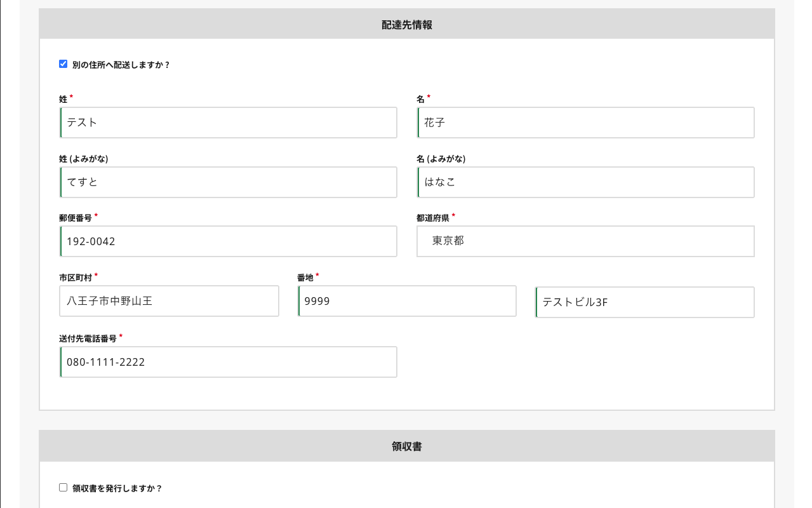
Task: Click the 送付先電話番号 label text
Action: click(x=88, y=338)
